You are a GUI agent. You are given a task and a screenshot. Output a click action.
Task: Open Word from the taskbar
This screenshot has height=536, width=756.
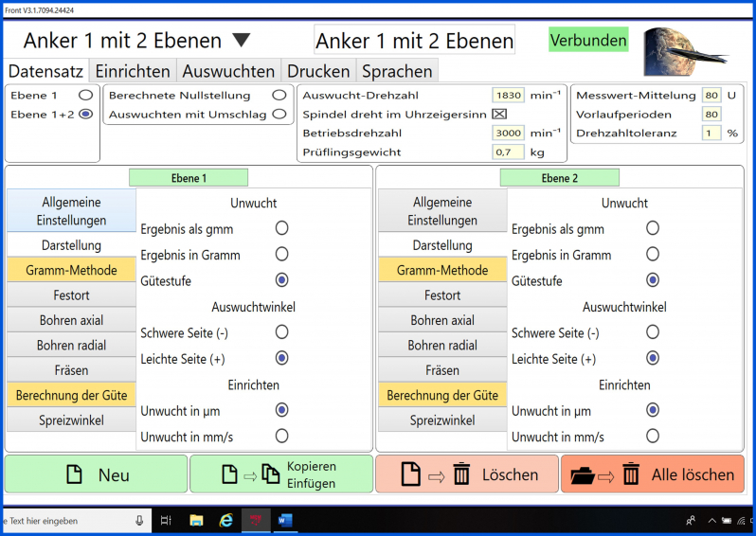(285, 520)
